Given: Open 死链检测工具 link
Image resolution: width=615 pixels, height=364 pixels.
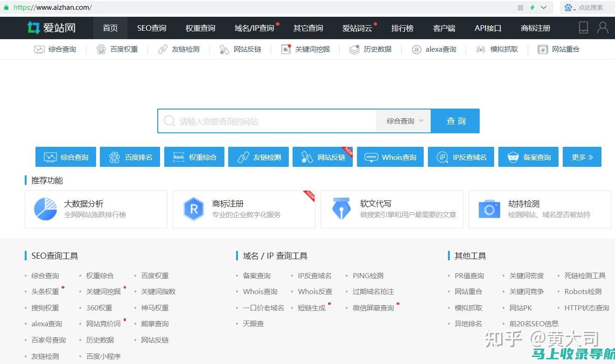Looking at the screenshot, I should pyautogui.click(x=585, y=276).
